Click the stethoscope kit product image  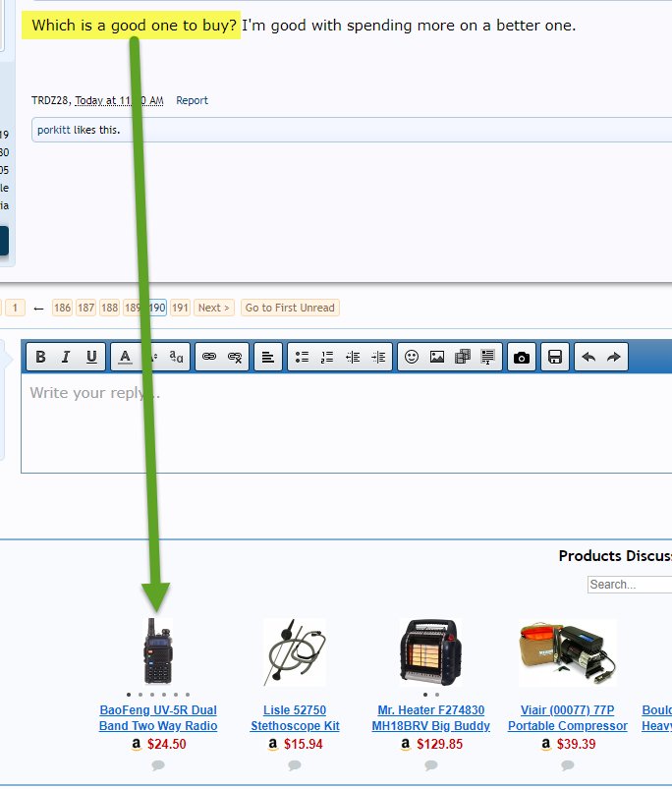click(295, 652)
